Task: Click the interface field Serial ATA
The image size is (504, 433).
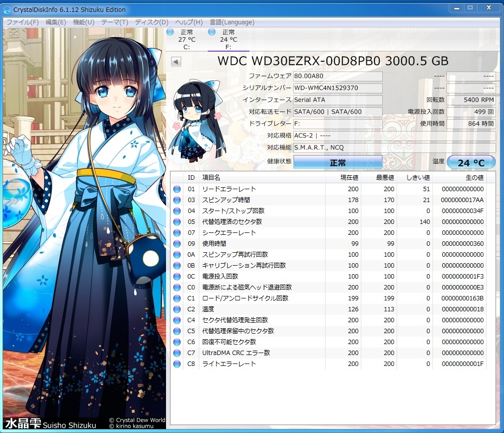Action: (x=338, y=100)
